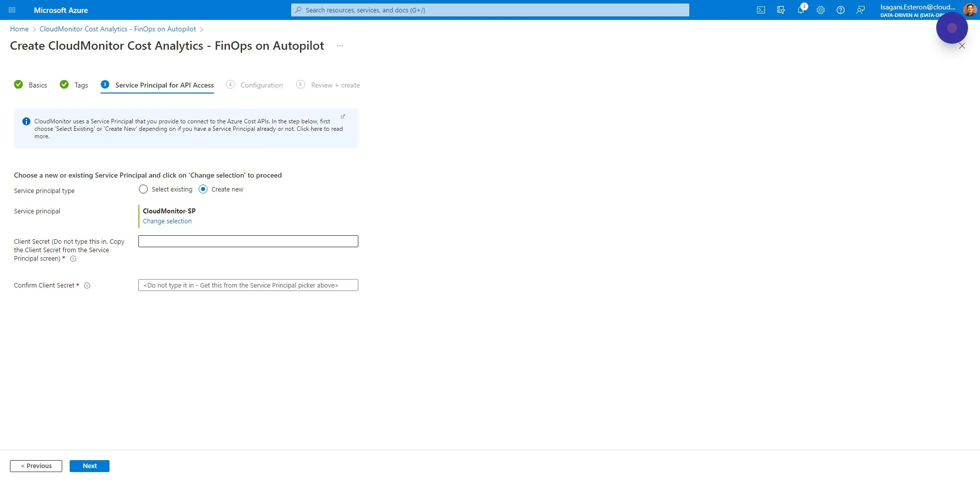Image resolution: width=980 pixels, height=482 pixels.
Task: Focus the Client Secret input field
Action: coord(248,241)
